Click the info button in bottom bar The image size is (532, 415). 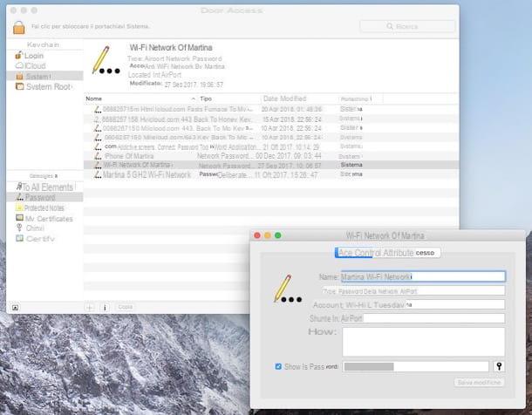pyautogui.click(x=105, y=307)
